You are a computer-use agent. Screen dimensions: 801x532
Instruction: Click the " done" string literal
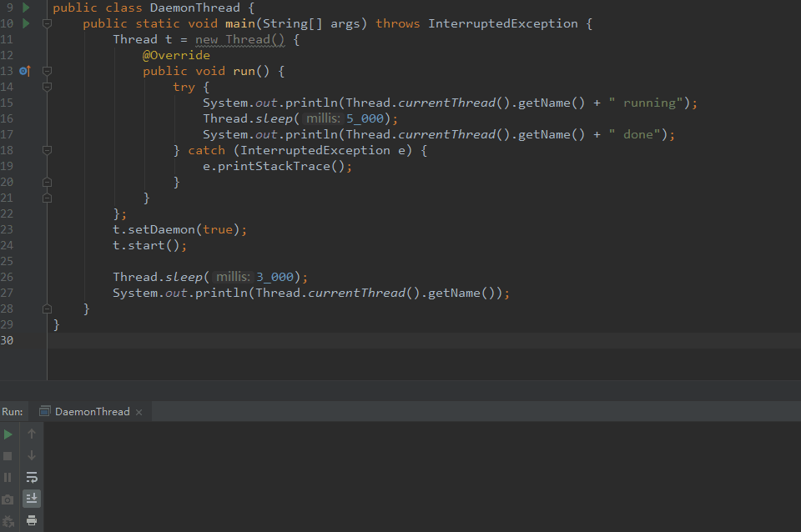(634, 134)
